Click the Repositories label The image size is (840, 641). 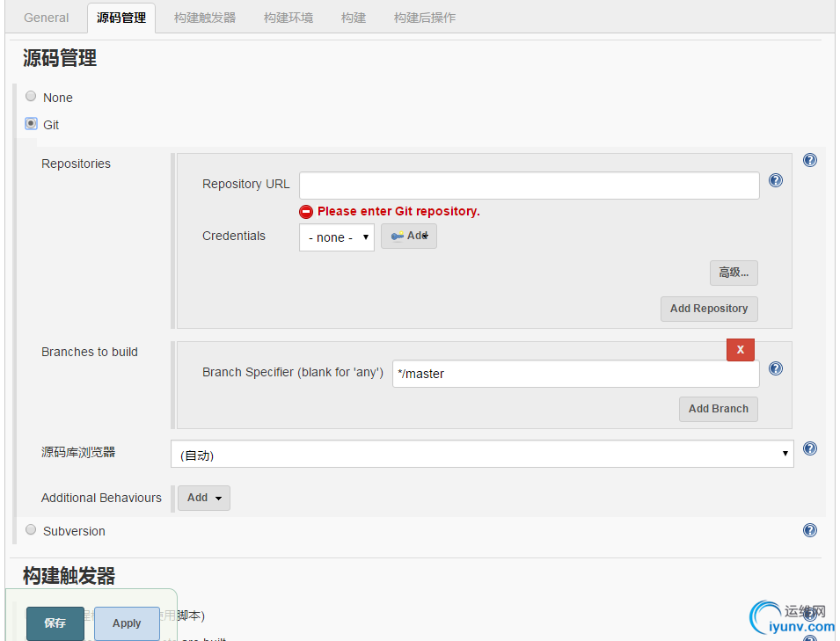[x=76, y=164]
